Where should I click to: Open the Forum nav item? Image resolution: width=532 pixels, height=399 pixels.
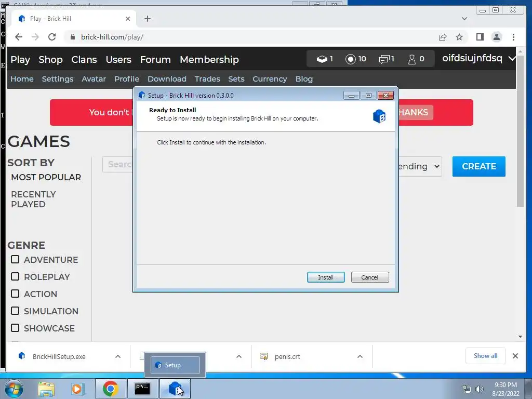click(155, 59)
